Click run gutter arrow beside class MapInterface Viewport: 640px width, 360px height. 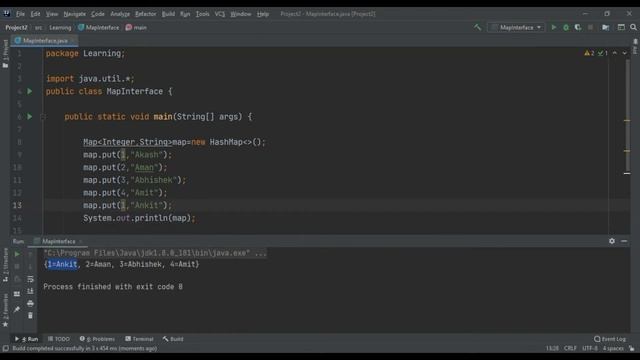click(29, 91)
